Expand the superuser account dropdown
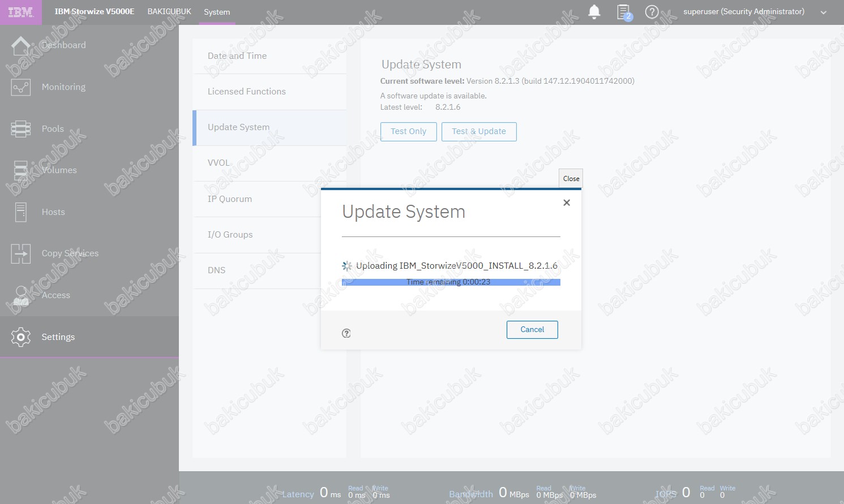 [x=824, y=12]
